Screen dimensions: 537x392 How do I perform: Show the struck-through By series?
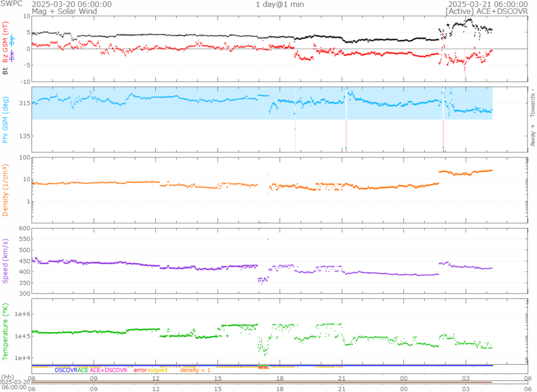point(13,43)
